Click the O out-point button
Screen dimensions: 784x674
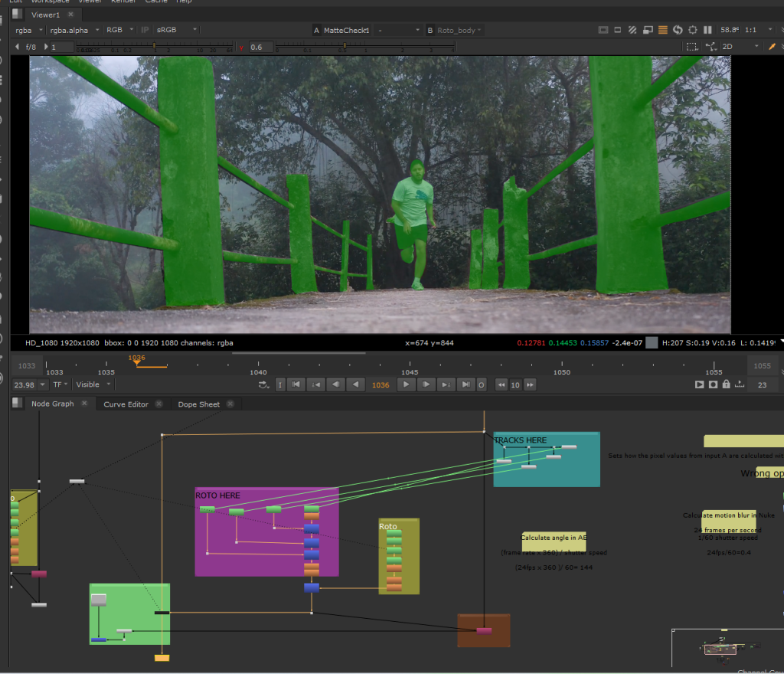pyautogui.click(x=481, y=384)
